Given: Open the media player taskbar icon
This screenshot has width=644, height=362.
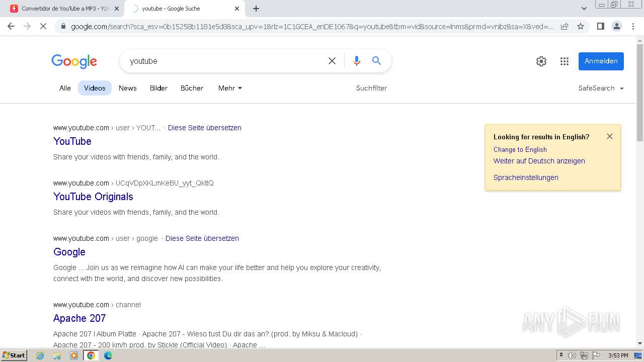Looking at the screenshot, I should pos(74,355).
